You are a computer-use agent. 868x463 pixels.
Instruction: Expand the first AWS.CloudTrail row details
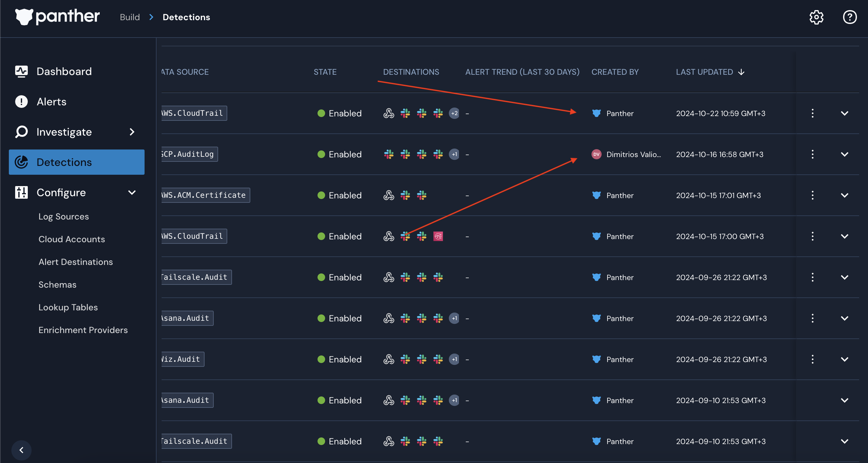[844, 114]
